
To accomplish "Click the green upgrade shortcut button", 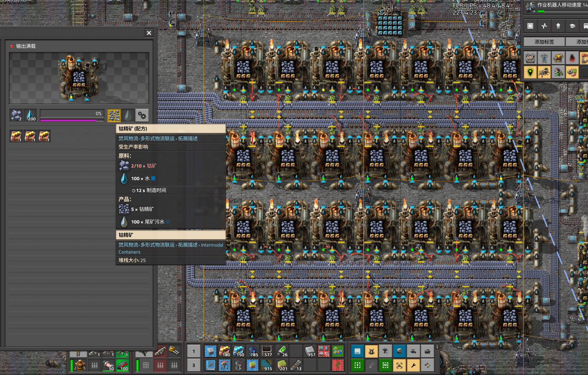I will [357, 365].
